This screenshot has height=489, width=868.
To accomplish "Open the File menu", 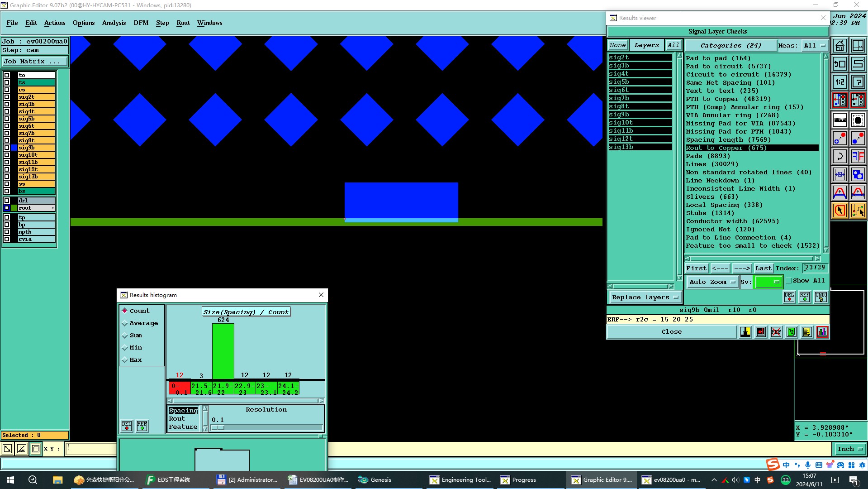I will 12,23.
